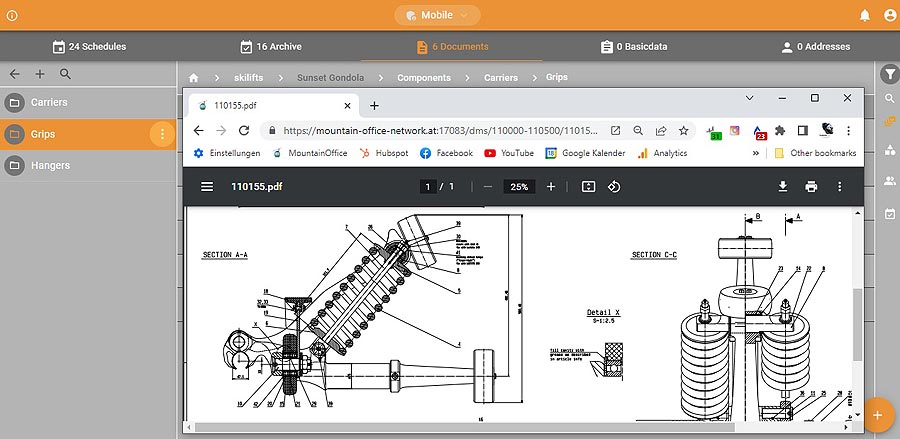Click the filter funnel icon
900x439 pixels.
tap(889, 74)
